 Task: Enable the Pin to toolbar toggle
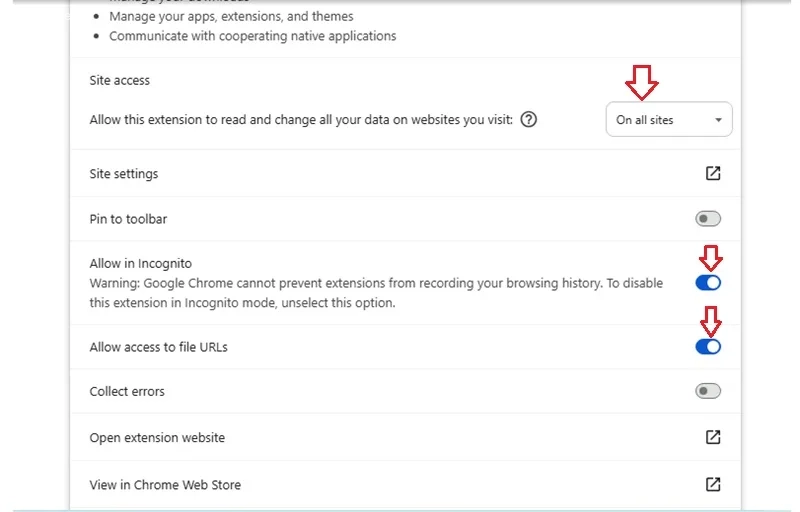point(708,219)
